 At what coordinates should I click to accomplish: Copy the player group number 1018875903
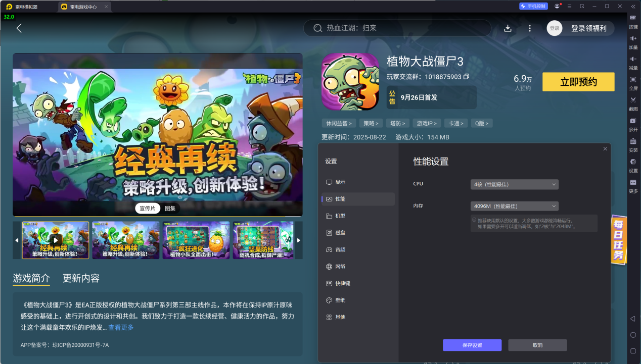(467, 77)
